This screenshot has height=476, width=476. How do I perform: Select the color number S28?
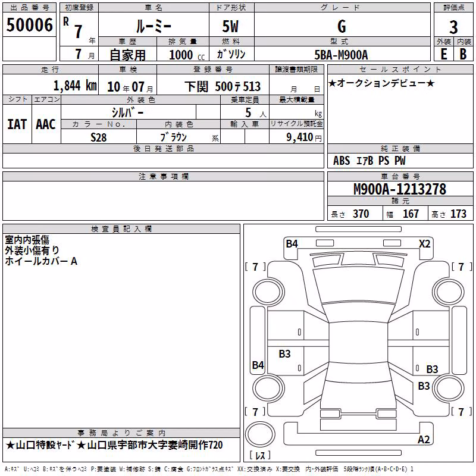coord(99,137)
